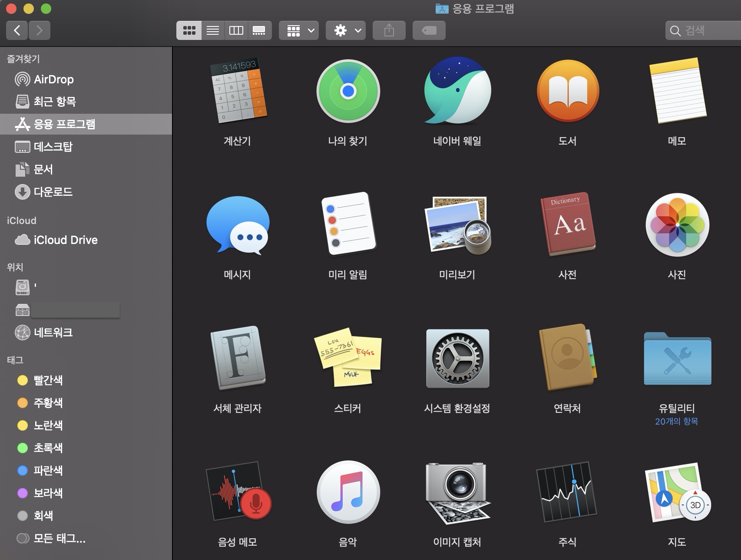This screenshot has height=560, width=741.
Task: Open the 연락처 (Contacts) app icon
Action: tap(568, 358)
